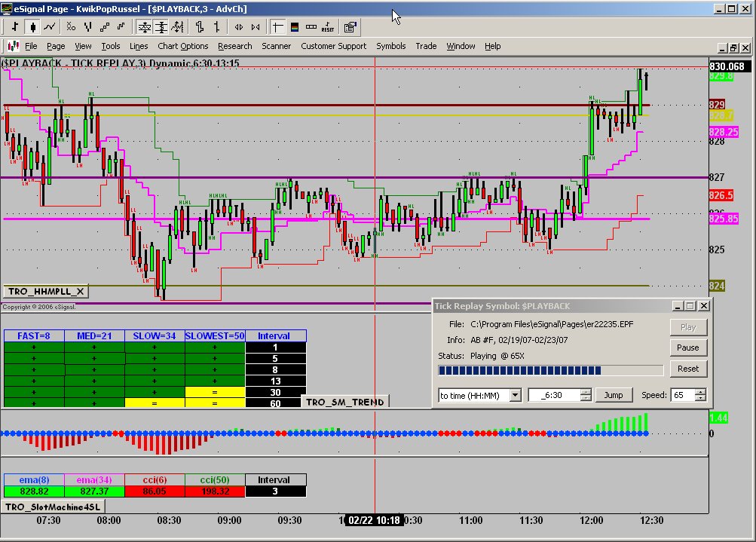Image resolution: width=756 pixels, height=542 pixels.
Task: Toggle the compress vertical scaling icon
Action: (x=161, y=27)
